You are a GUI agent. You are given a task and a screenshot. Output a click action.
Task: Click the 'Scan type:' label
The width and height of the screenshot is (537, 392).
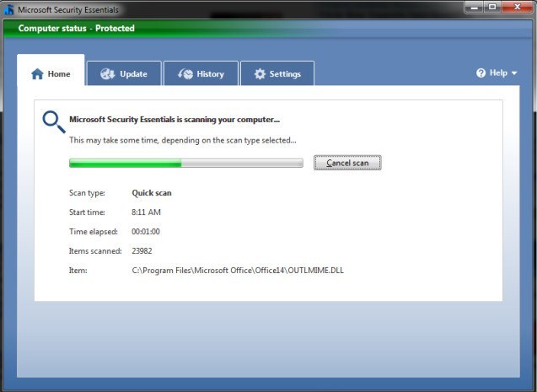point(87,193)
